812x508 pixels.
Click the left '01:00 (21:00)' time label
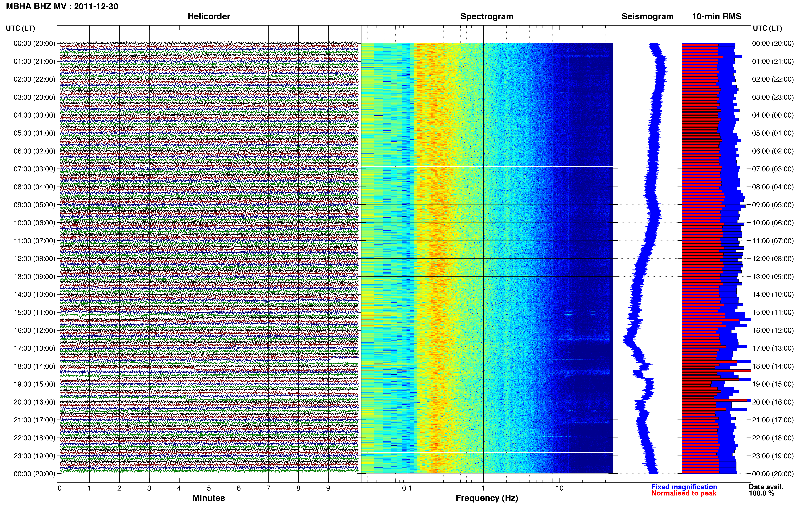(34, 62)
